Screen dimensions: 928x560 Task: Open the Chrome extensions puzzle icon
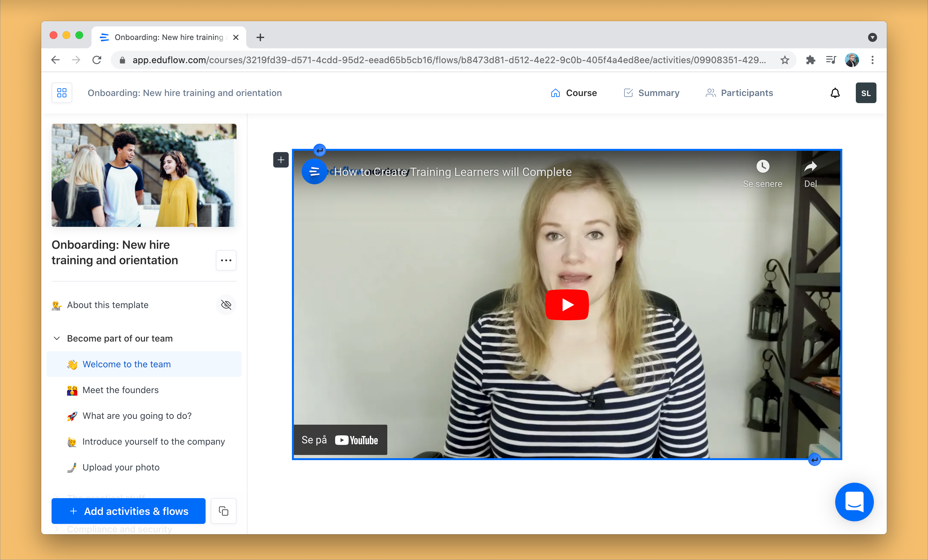pos(810,60)
